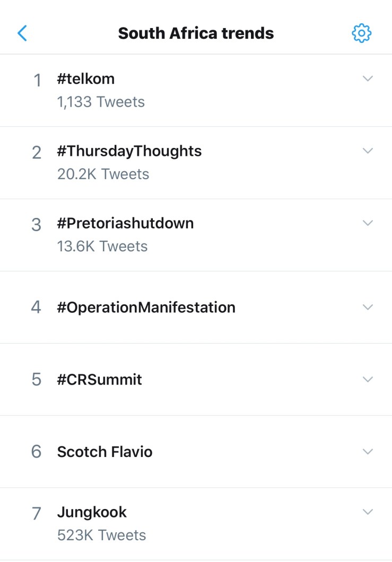Open the #telkom hashtag trend
The image size is (392, 562).
(86, 79)
